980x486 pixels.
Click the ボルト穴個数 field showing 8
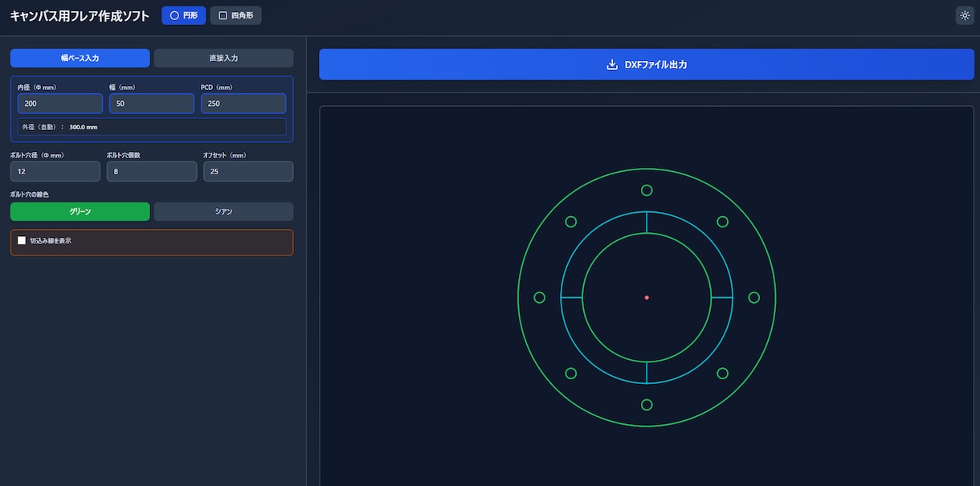[152, 171]
